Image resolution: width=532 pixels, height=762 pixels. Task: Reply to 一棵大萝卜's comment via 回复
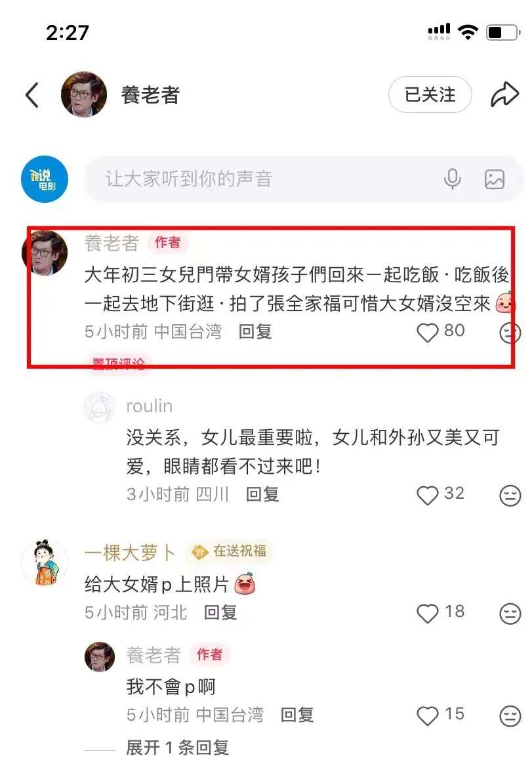pos(220,613)
